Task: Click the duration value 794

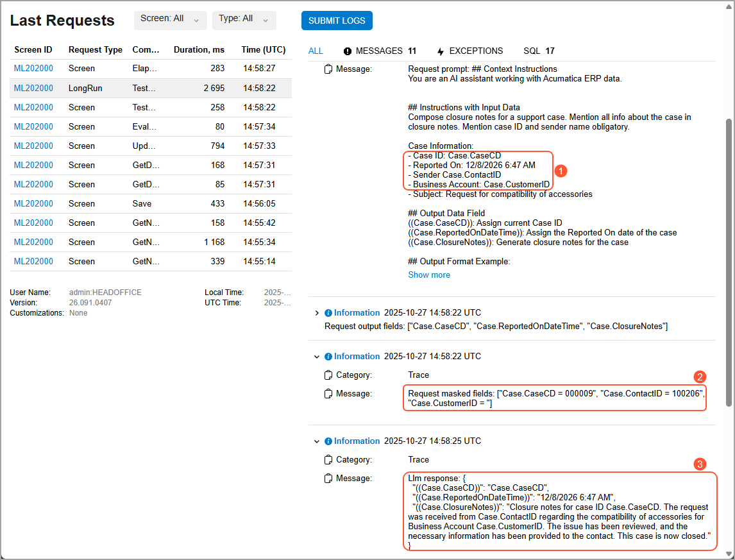Action: [217, 146]
